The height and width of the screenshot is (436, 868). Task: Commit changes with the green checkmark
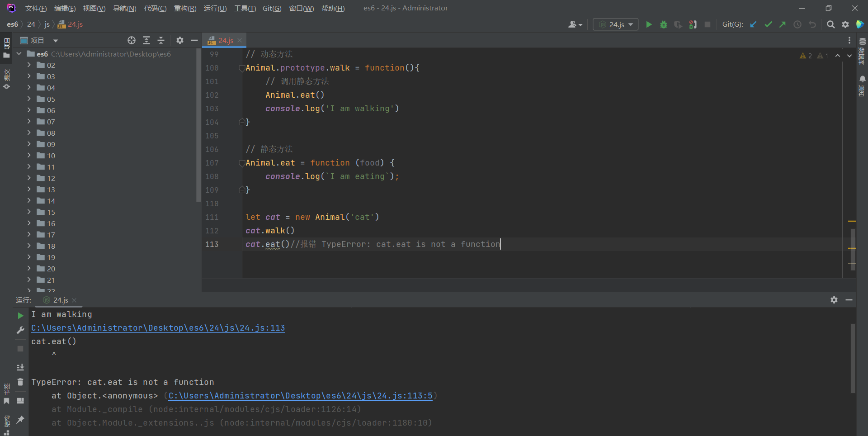[768, 24]
